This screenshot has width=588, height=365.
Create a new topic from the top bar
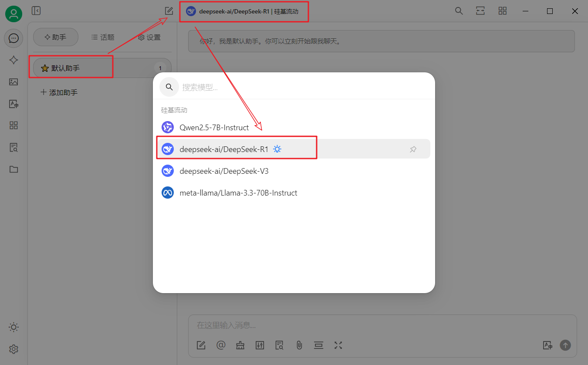[169, 11]
